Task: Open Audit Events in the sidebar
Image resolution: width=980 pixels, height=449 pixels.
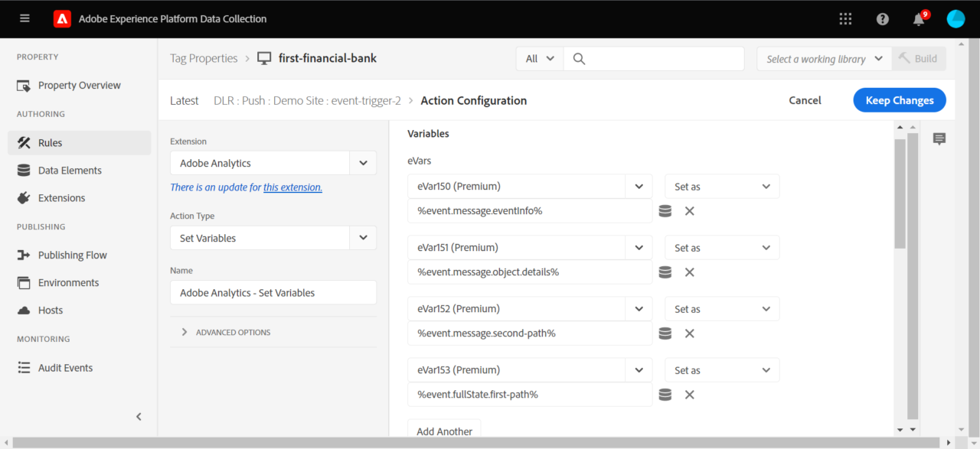Action: [65, 368]
